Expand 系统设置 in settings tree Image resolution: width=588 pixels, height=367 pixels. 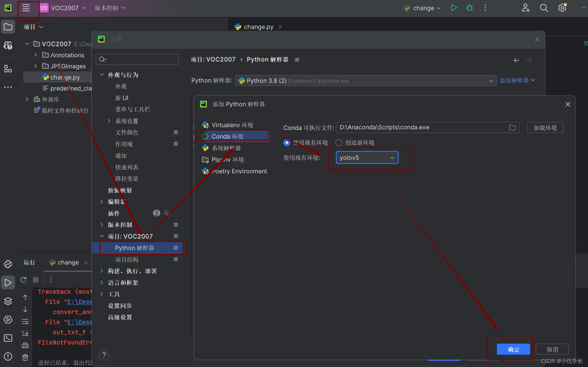point(109,121)
